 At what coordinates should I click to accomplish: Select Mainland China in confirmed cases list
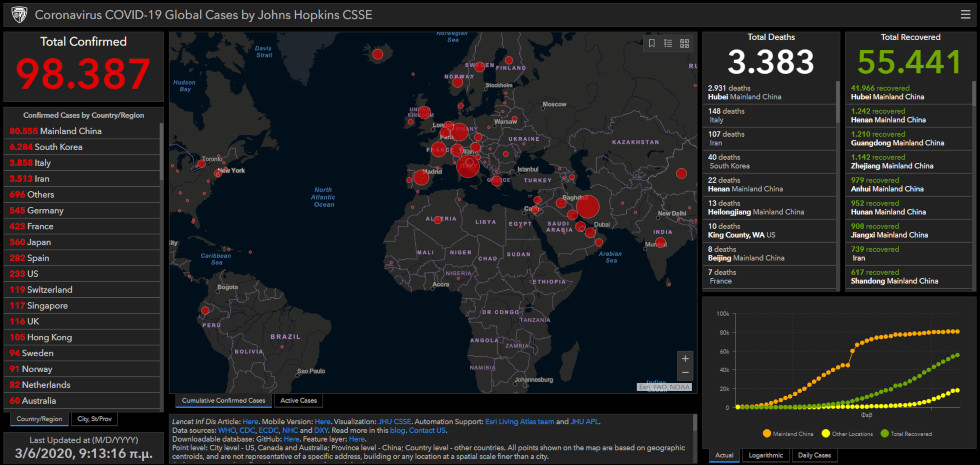pyautogui.click(x=82, y=131)
